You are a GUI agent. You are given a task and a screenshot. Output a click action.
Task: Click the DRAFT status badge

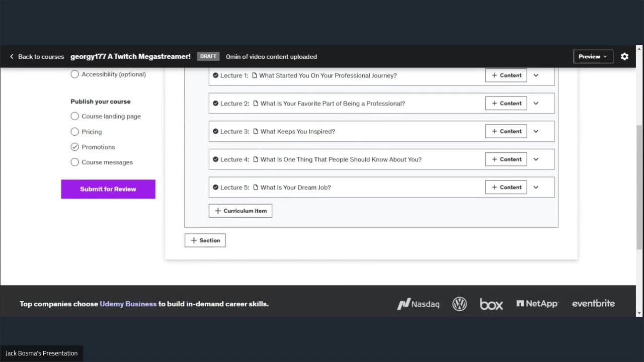(208, 56)
